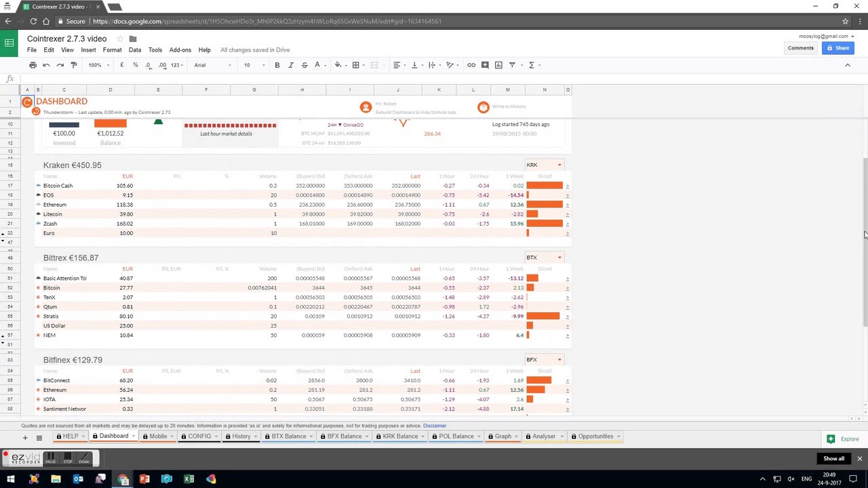This screenshot has height=488, width=868.
Task: Expand the BTX dropdown arrow
Action: tap(559, 258)
